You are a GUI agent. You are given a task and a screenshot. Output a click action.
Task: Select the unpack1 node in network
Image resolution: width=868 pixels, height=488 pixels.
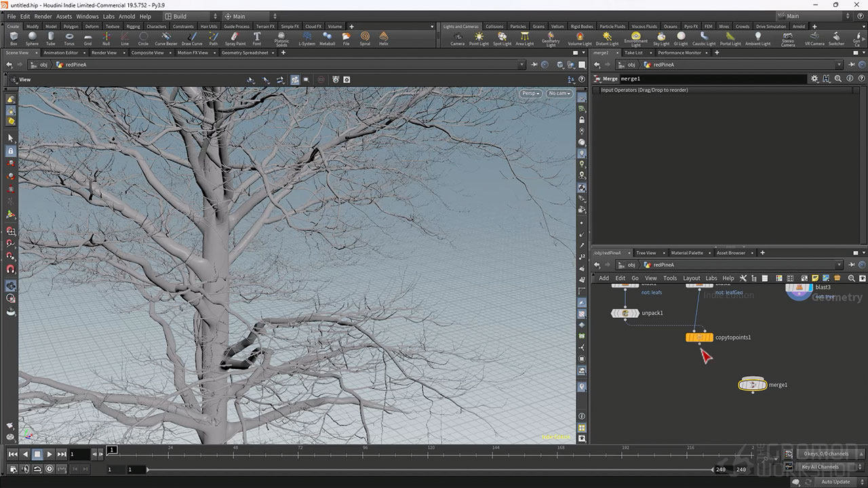click(625, 313)
